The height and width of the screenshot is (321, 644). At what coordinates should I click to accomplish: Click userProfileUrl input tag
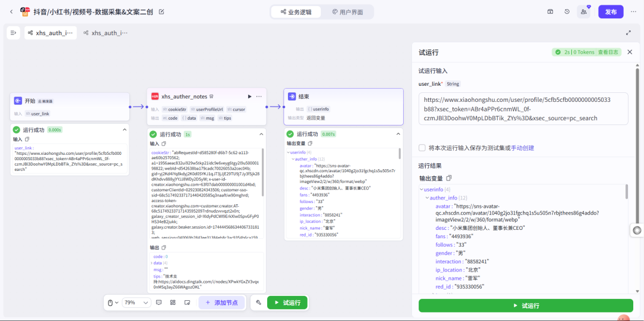point(207,110)
